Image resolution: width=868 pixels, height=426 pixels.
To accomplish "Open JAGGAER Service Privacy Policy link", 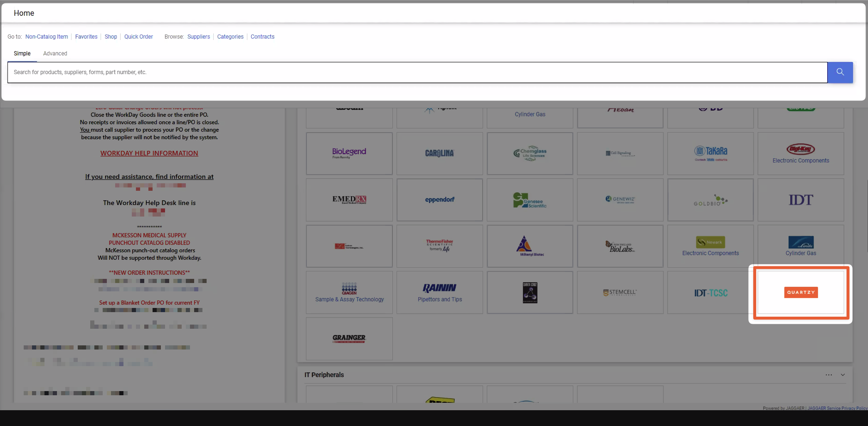I will pyautogui.click(x=837, y=408).
